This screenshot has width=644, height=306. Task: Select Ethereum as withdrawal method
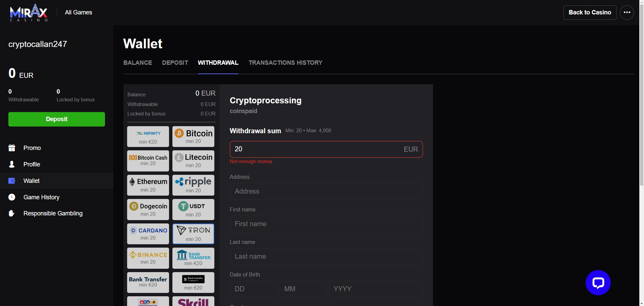click(x=148, y=185)
